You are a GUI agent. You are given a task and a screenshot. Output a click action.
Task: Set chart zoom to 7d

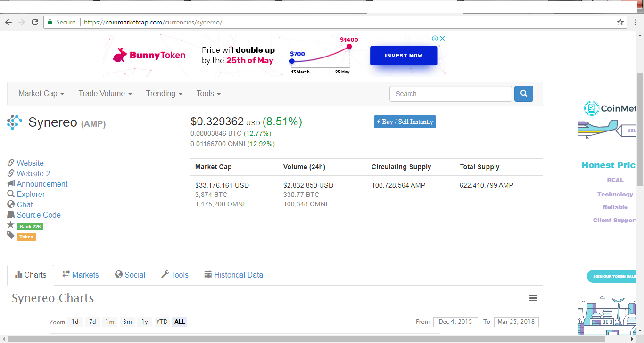point(92,322)
